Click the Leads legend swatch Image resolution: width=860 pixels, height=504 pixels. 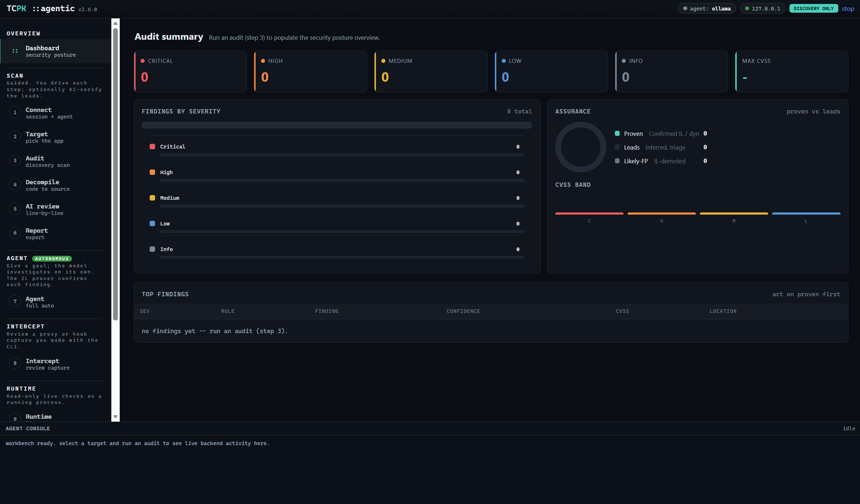617,147
